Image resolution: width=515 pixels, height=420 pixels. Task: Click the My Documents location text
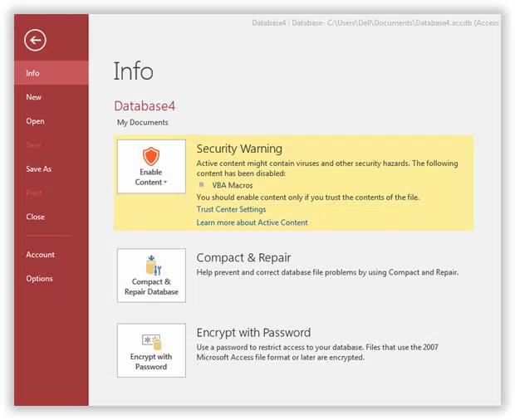coord(142,123)
